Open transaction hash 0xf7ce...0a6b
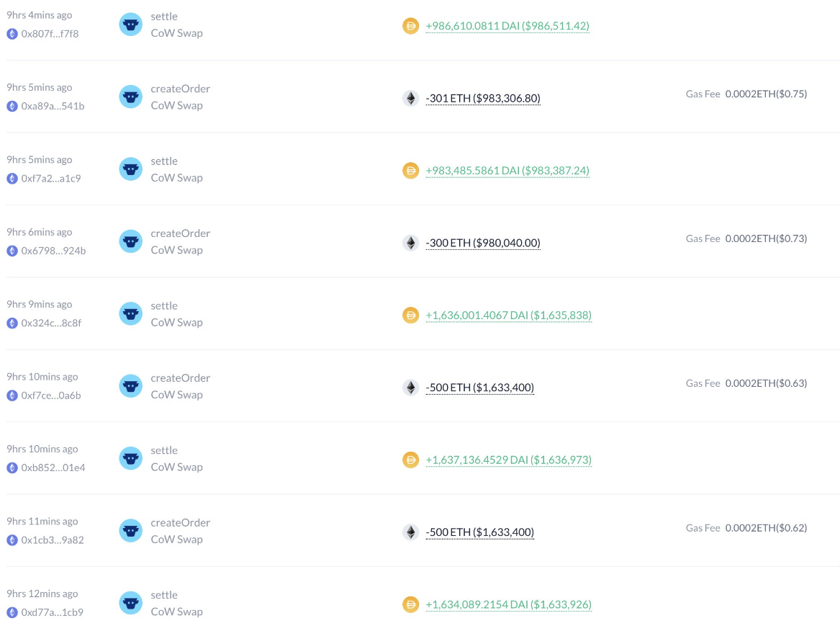The height and width of the screenshot is (626, 840). [51, 395]
